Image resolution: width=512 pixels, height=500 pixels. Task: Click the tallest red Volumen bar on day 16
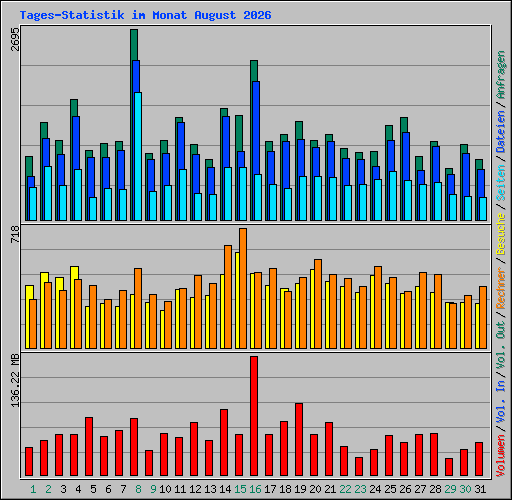coord(254,416)
